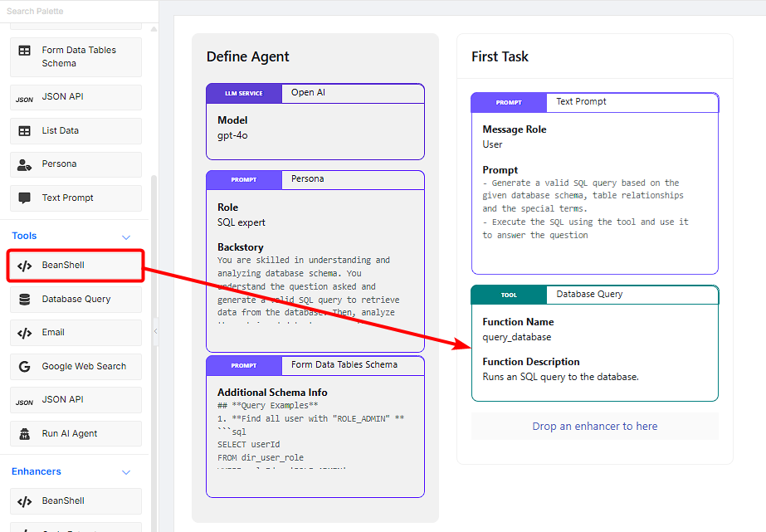Click the PROMPT badge on Text Prompt block
Image resolution: width=766 pixels, height=532 pixels.
coord(509,103)
